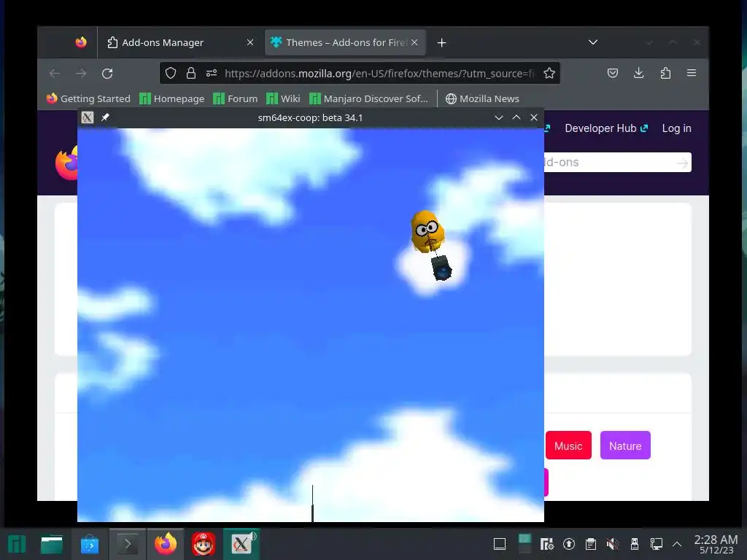The width and height of the screenshot is (747, 560).
Task: Unmute audio via volume tray icon
Action: [613, 544]
